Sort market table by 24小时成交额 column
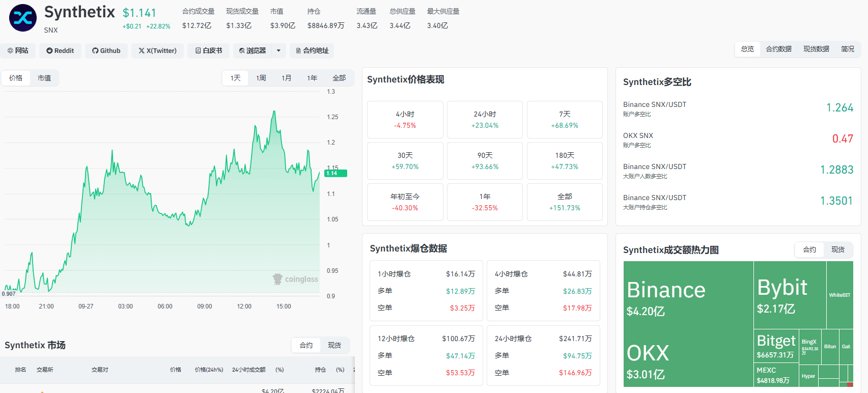The image size is (868, 393). [249, 370]
